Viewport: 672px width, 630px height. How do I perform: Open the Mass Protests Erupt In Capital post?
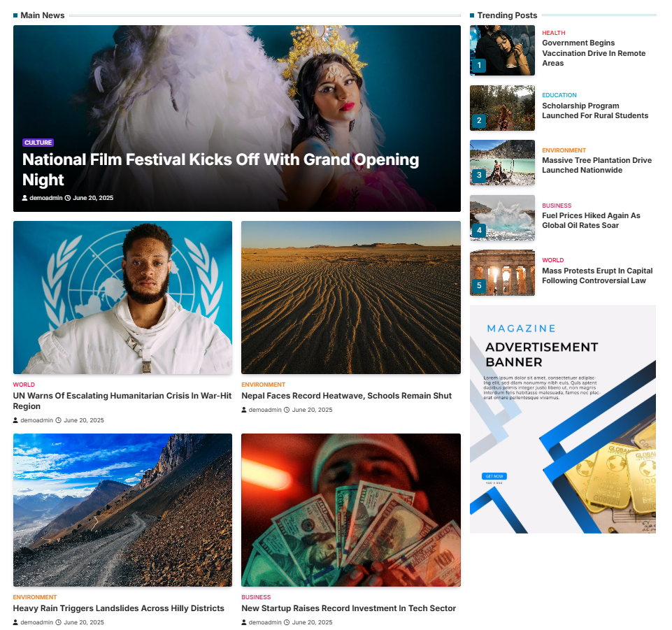tap(597, 276)
